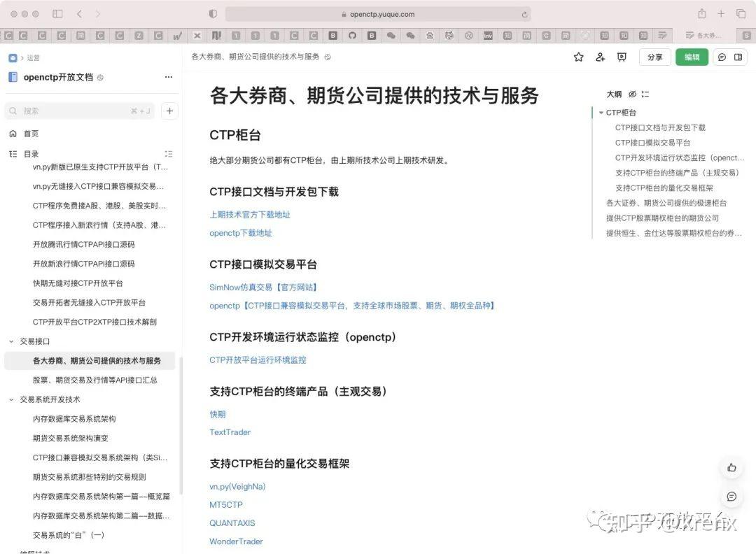Open SimNow仿真交易【官方网站】link

coord(264,287)
